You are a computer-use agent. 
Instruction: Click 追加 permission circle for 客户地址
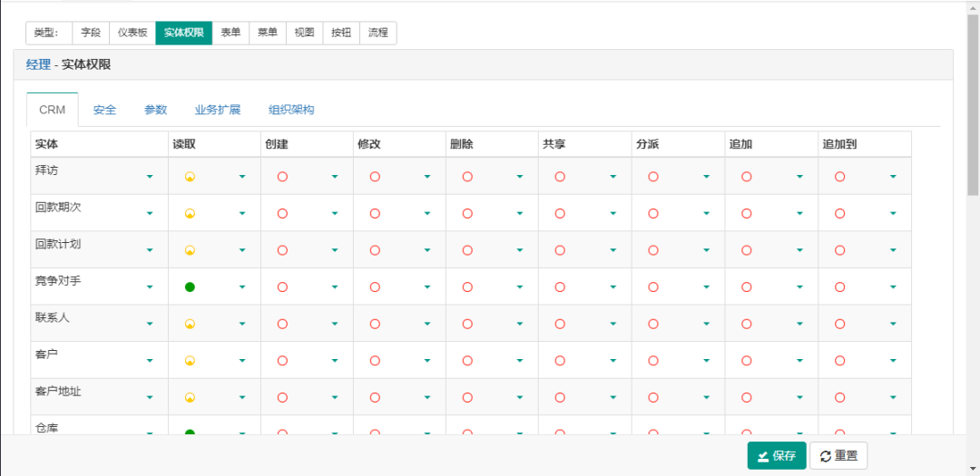coord(746,398)
